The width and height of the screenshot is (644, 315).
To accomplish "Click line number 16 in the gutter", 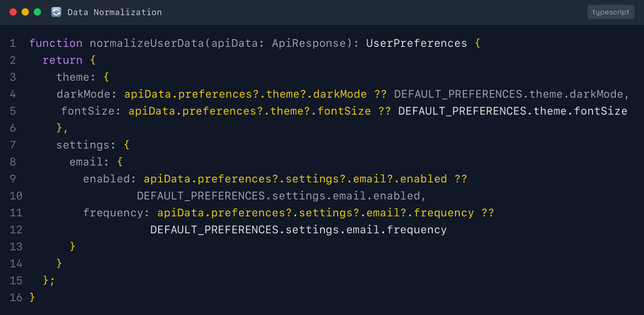I will (16, 297).
